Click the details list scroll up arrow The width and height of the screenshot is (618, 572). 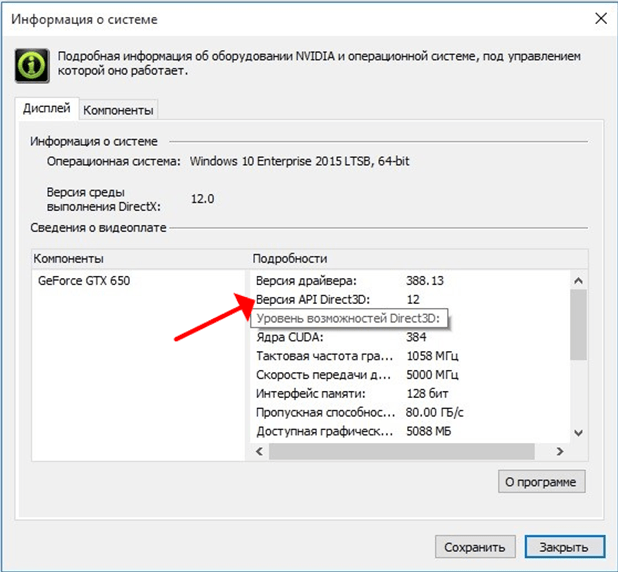[x=578, y=281]
